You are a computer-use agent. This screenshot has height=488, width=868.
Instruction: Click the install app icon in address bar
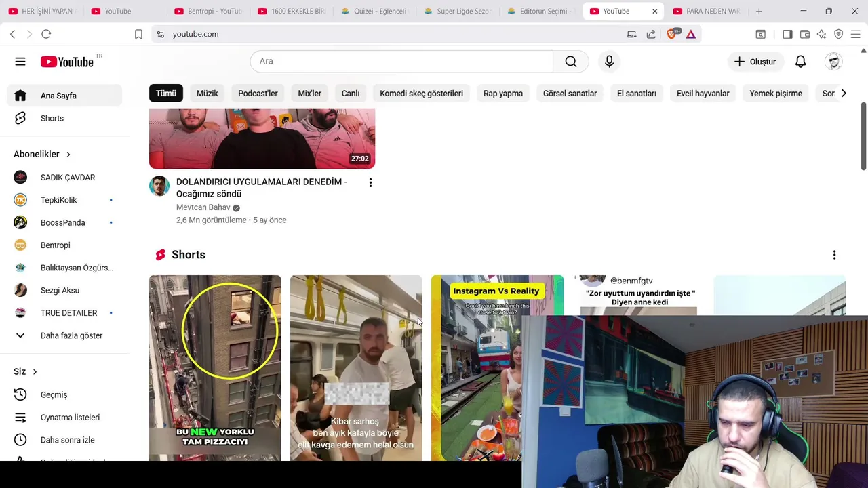coord(631,34)
